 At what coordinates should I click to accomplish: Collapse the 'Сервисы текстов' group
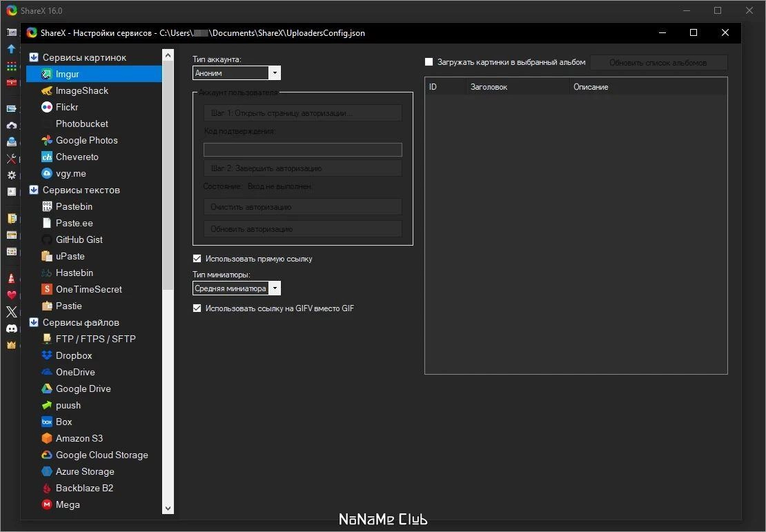point(34,190)
